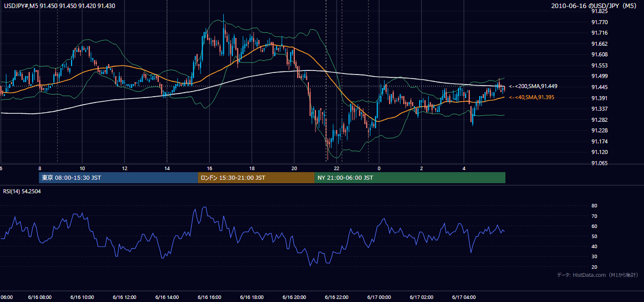Click RSI scale value 70
644x302 pixels.
point(595,216)
